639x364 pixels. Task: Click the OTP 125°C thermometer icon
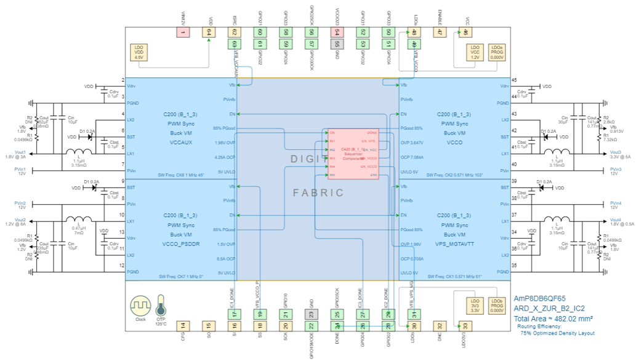(x=161, y=307)
